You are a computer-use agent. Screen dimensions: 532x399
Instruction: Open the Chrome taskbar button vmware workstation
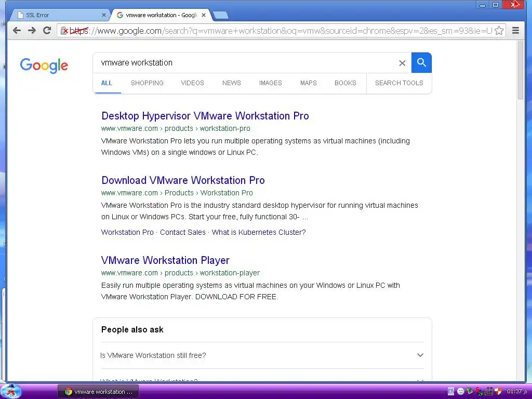(x=98, y=392)
